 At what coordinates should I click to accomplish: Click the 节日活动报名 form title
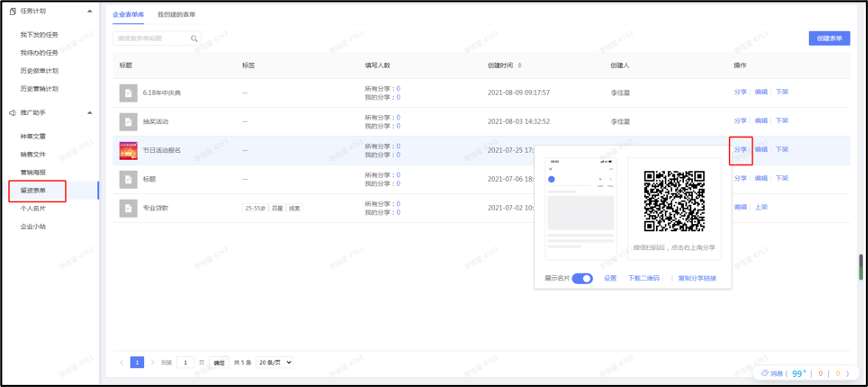coord(162,151)
